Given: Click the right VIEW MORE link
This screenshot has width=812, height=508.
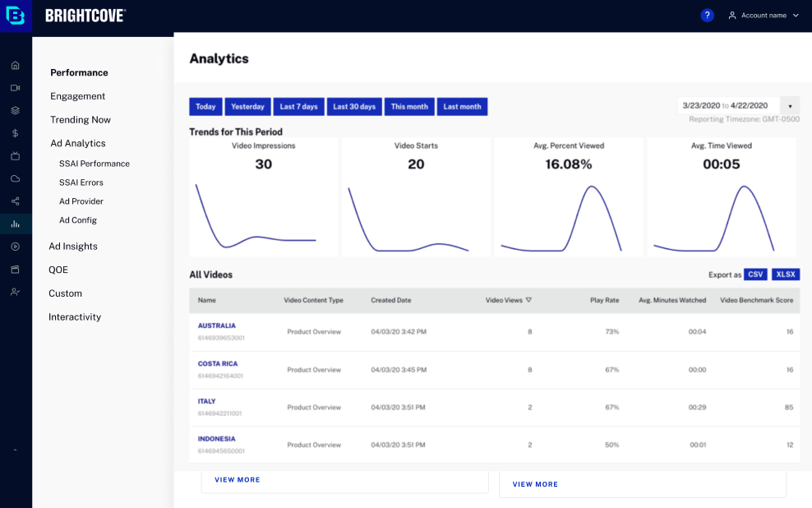Looking at the screenshot, I should [535, 485].
